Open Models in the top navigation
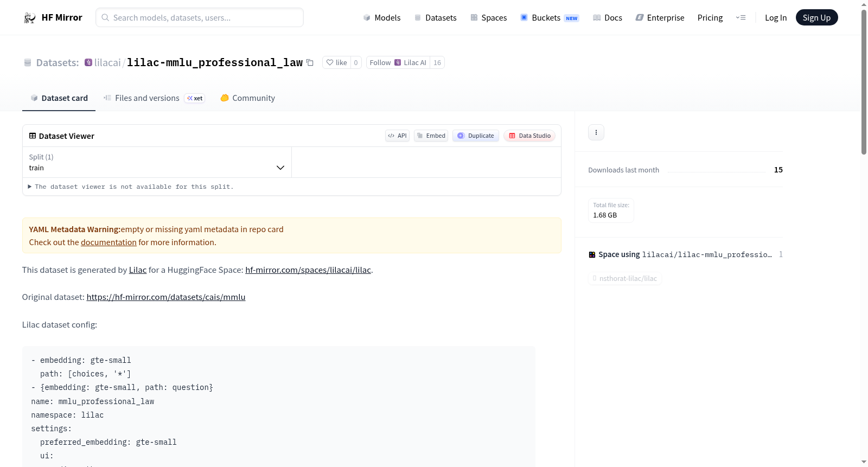Image resolution: width=868 pixels, height=467 pixels. click(x=382, y=18)
